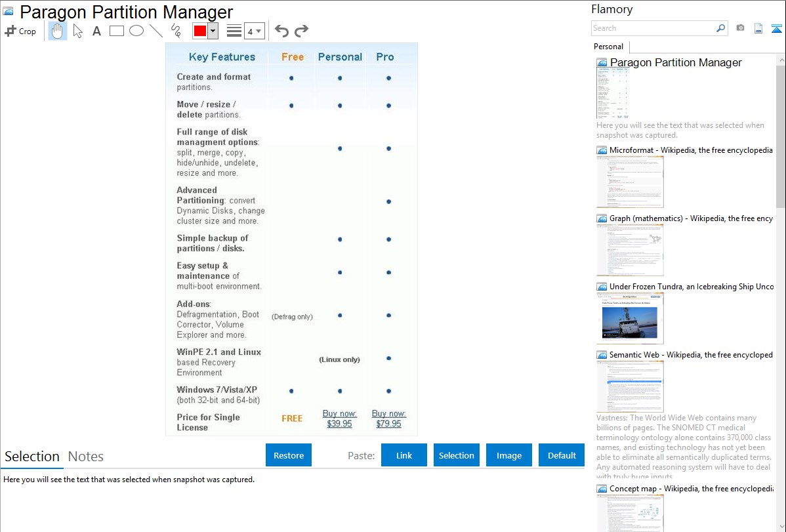
Task: Open Paragon Partition Manager snapshot thumbnail
Action: click(613, 93)
